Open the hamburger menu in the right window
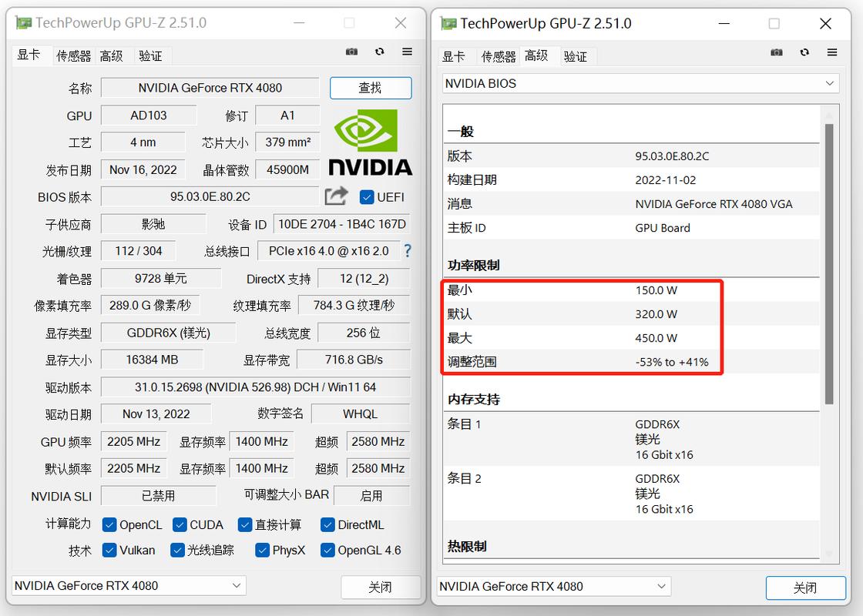 832,52
